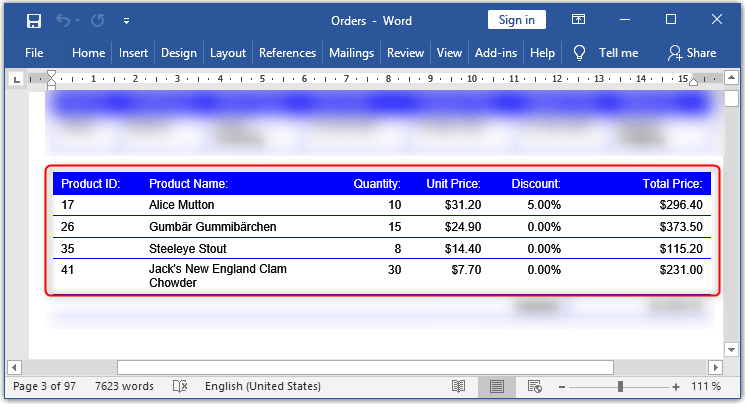Click the Tell me search box
The image size is (747, 408).
pyautogui.click(x=618, y=53)
